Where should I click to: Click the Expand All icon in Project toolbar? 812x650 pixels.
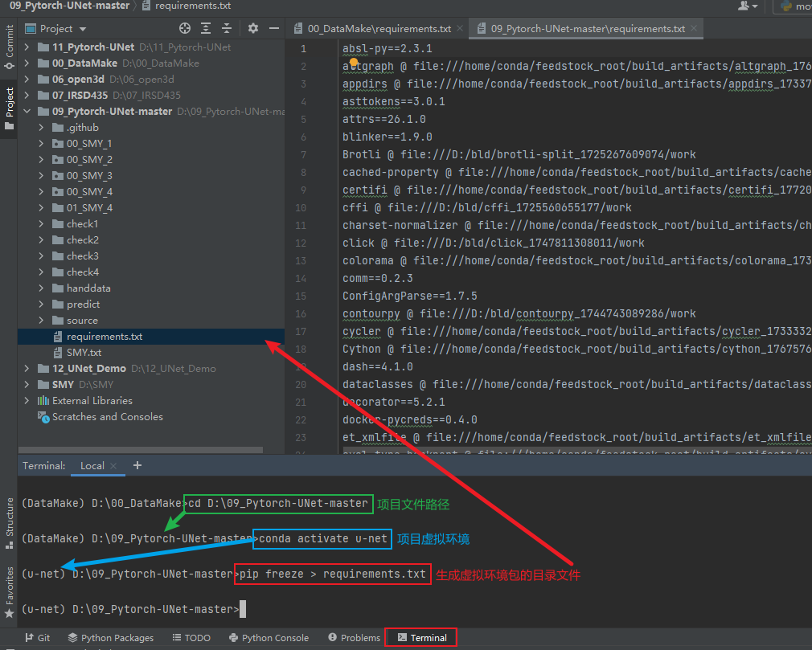coord(206,28)
